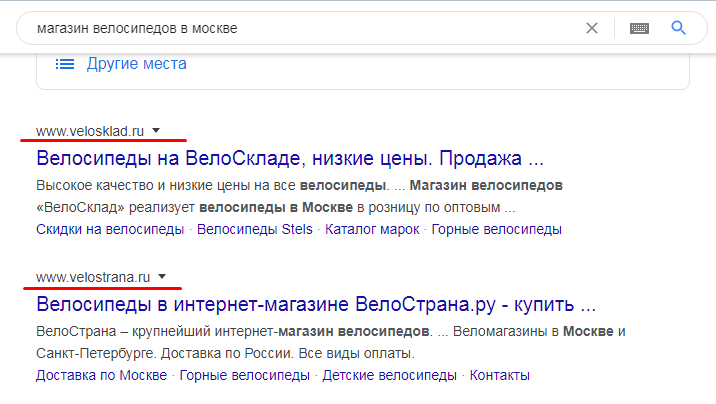Open the ВелоСтрана.ру интернет-магазин result title

315,304
